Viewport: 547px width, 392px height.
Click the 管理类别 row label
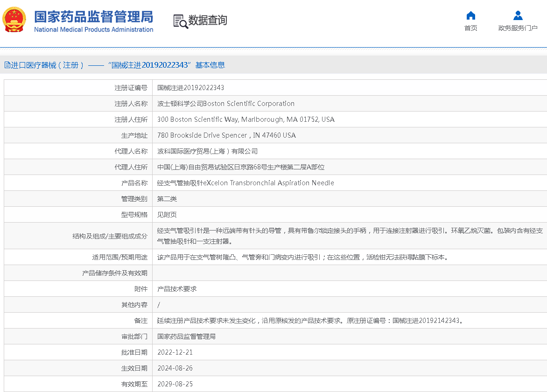pyautogui.click(x=134, y=199)
